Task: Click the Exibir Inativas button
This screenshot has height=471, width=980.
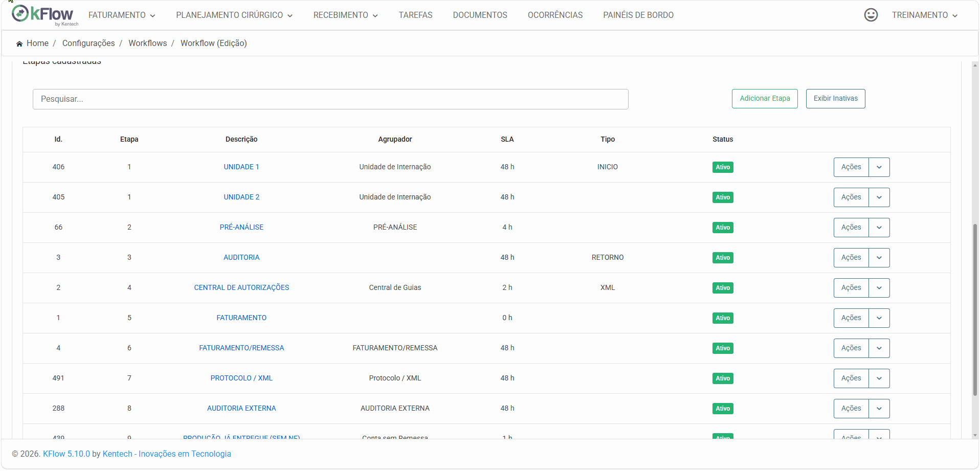Action: pyautogui.click(x=835, y=99)
